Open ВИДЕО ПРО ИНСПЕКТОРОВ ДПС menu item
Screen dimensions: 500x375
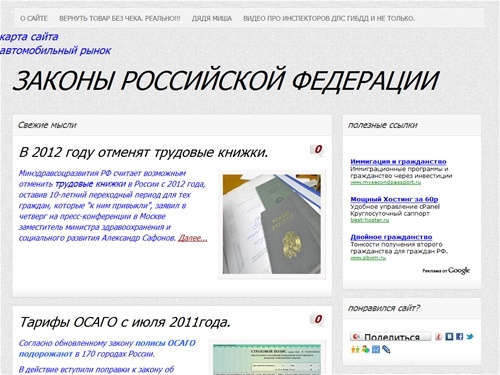329,18
